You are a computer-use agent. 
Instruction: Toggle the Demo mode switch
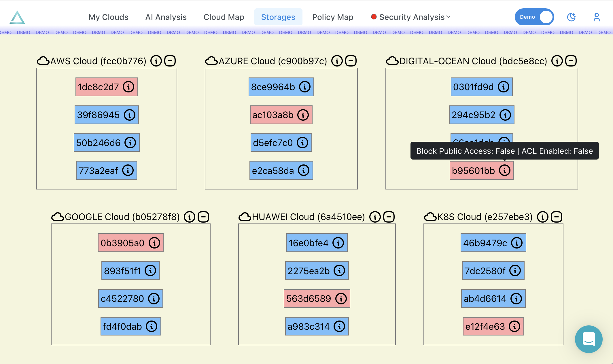coord(534,17)
